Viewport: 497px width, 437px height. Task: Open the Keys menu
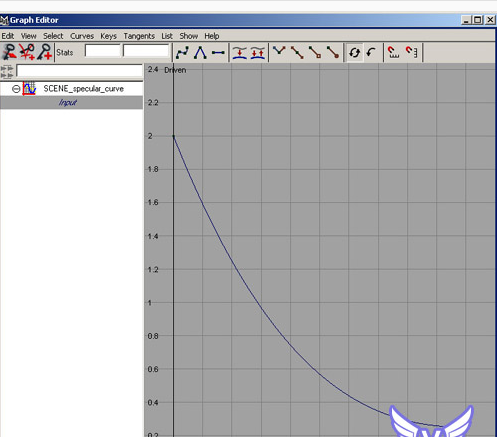[x=108, y=36]
